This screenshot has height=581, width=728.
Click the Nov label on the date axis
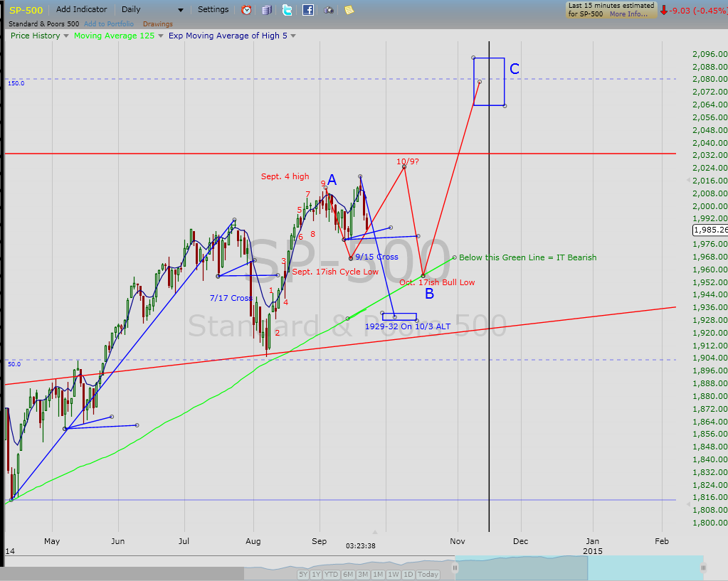click(458, 542)
